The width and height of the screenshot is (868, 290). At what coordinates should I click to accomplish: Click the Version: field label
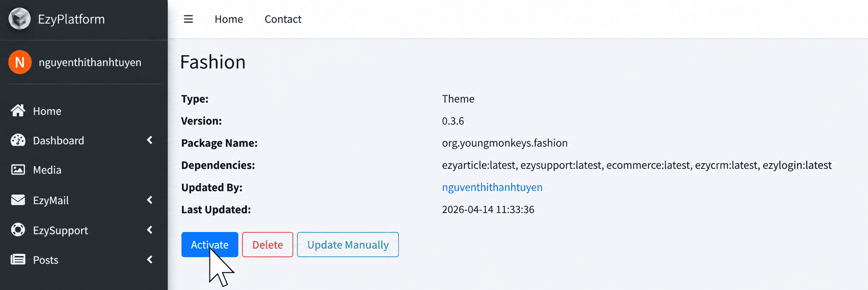pyautogui.click(x=201, y=121)
